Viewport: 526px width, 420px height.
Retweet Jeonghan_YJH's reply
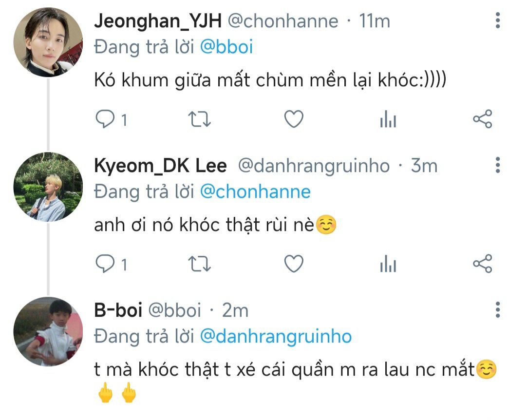point(199,119)
